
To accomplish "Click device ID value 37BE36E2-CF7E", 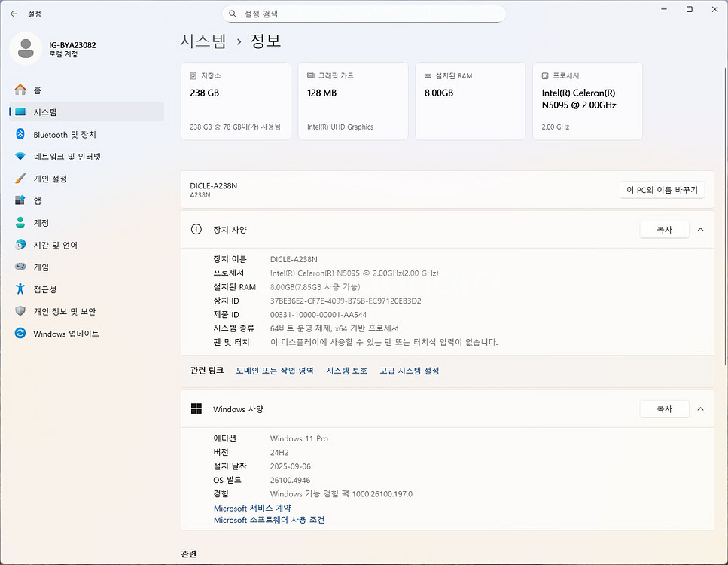I will 346,301.
